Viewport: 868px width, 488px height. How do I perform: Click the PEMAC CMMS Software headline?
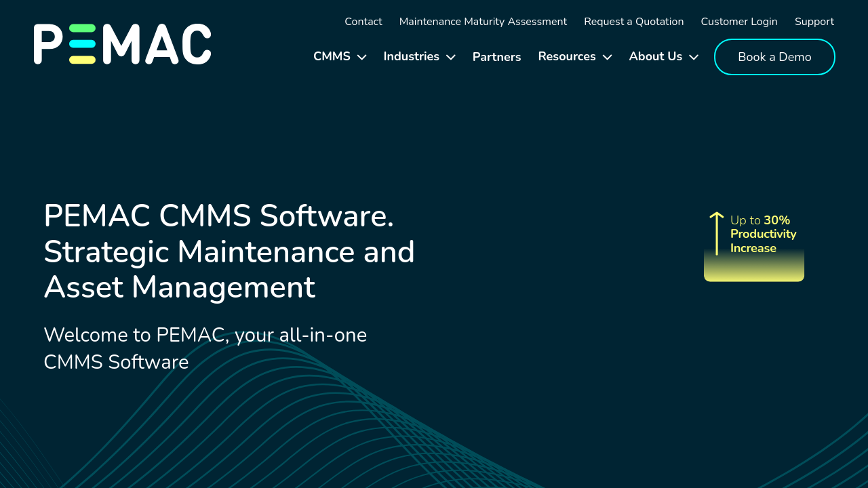(x=229, y=251)
